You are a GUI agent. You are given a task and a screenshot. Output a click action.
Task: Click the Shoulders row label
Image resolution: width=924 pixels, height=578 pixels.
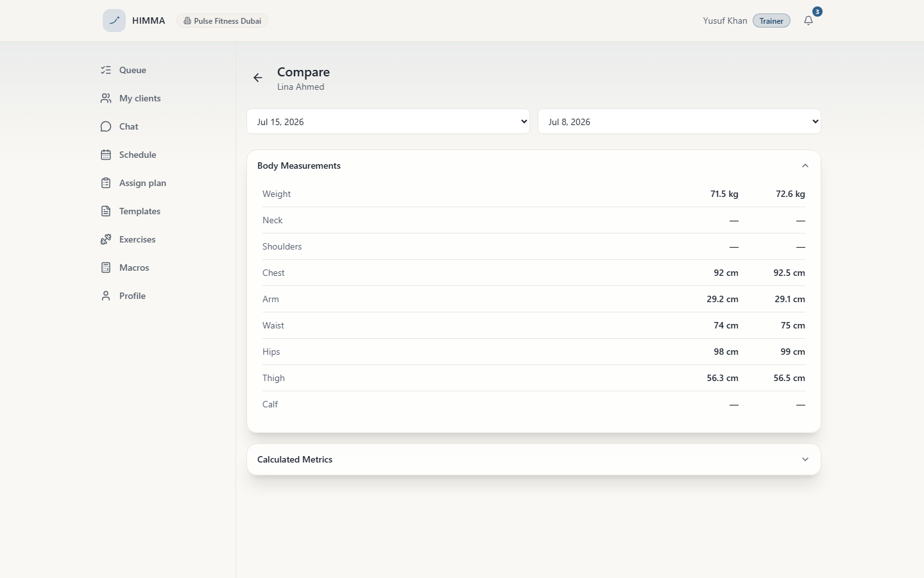pos(282,246)
